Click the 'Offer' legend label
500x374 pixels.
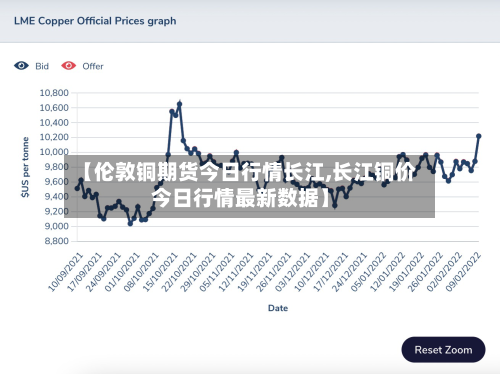click(93, 66)
